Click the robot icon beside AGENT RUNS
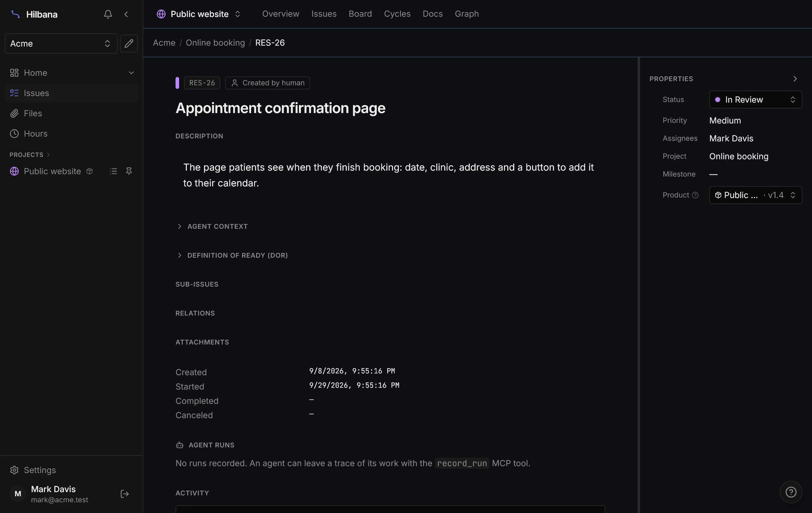Image resolution: width=812 pixels, height=513 pixels. tap(180, 445)
